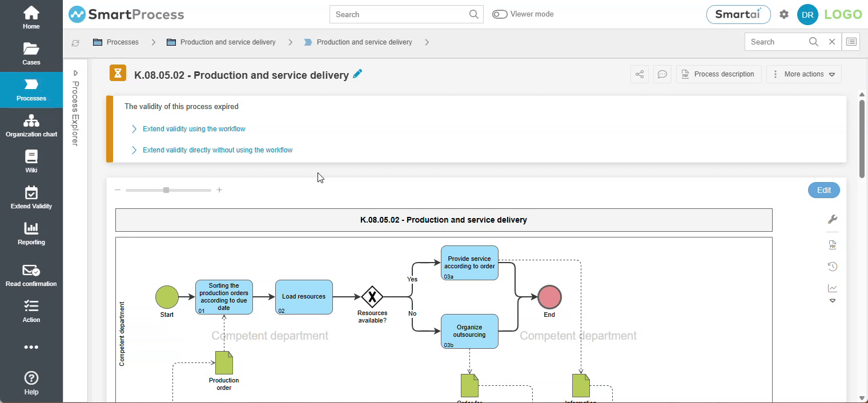Screen dimensions: 868x403
Task: Open Wiki in the sidebar
Action: tap(31, 162)
